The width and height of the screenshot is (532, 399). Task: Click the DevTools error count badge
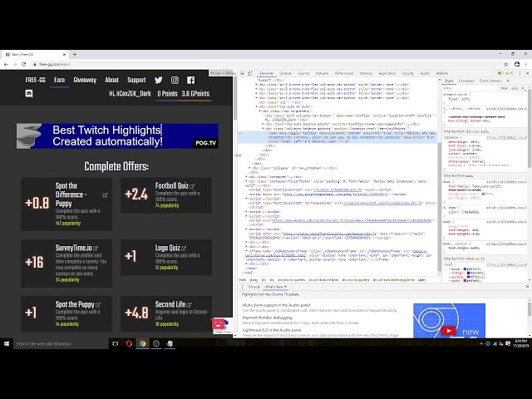tap(500, 73)
